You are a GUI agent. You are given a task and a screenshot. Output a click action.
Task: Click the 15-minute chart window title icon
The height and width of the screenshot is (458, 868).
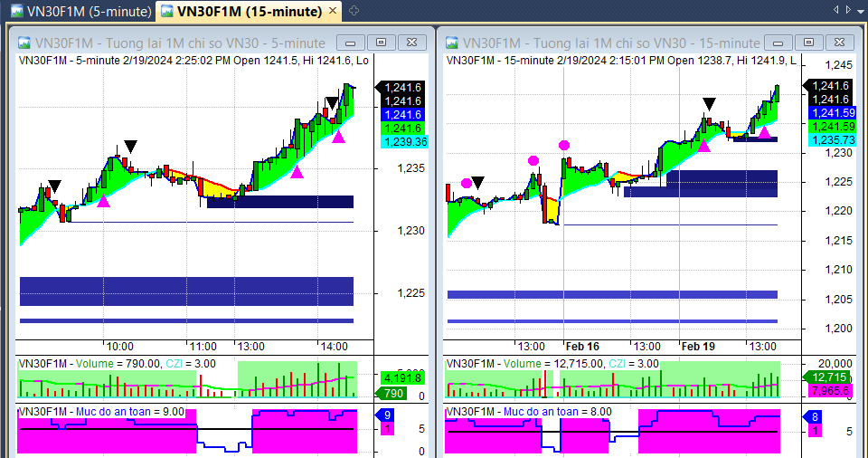click(452, 43)
